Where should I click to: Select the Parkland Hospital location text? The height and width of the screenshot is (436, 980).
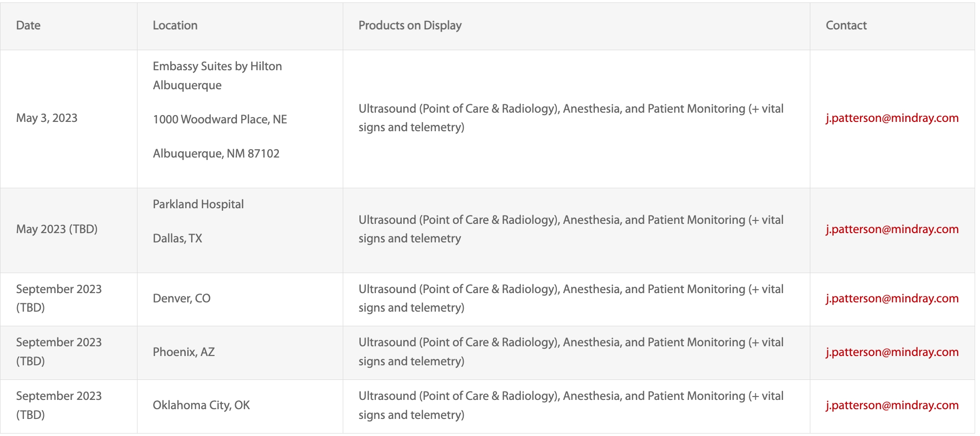(198, 204)
